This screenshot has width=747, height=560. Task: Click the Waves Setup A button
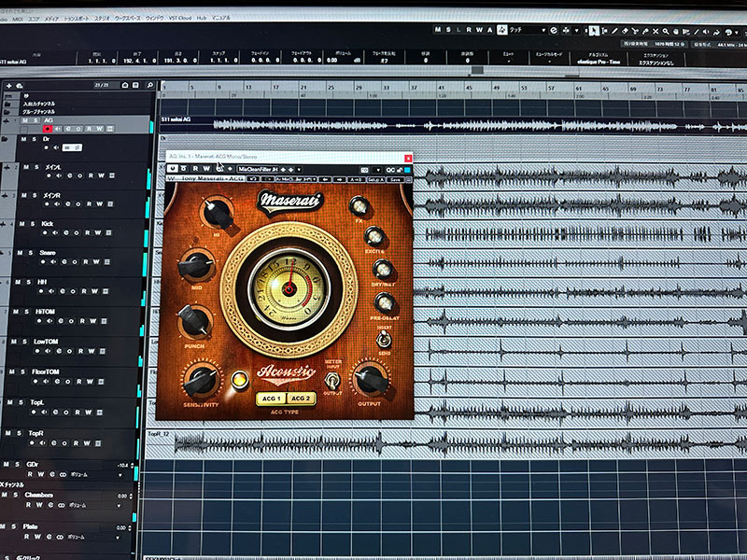tap(376, 179)
